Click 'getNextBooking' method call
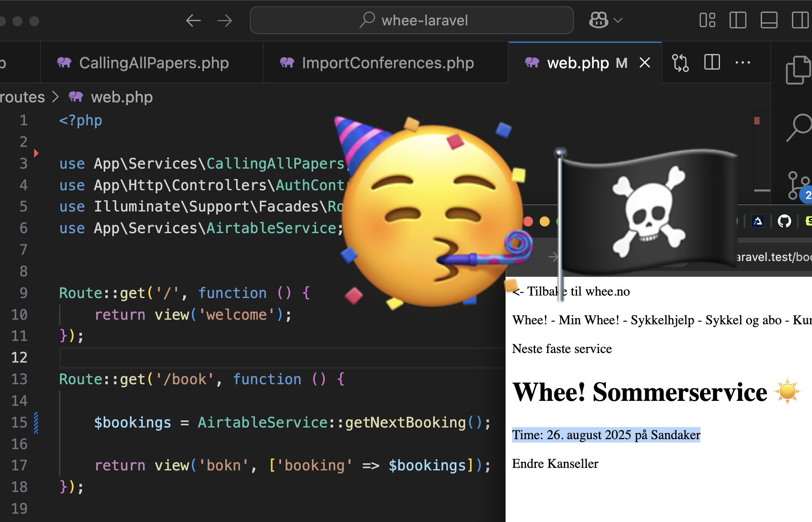The width and height of the screenshot is (812, 522). [405, 423]
